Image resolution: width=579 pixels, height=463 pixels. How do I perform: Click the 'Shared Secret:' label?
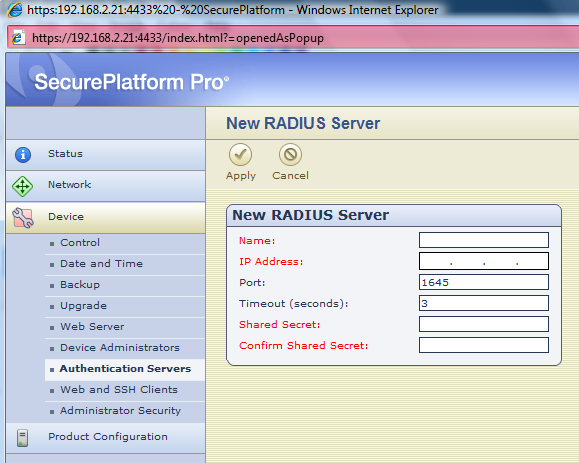pos(280,325)
